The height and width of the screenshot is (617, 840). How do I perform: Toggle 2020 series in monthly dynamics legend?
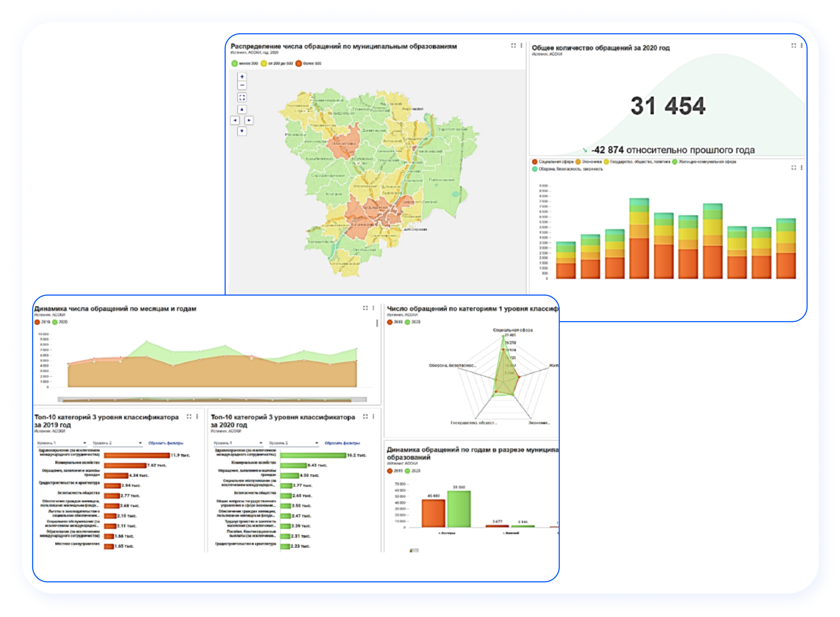[x=60, y=322]
